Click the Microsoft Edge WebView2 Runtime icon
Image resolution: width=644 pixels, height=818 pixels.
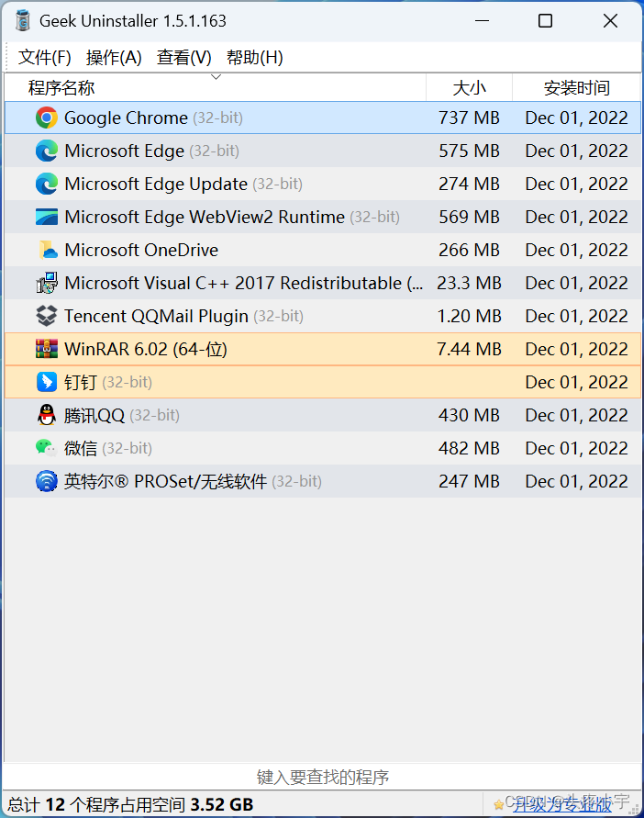(46, 217)
